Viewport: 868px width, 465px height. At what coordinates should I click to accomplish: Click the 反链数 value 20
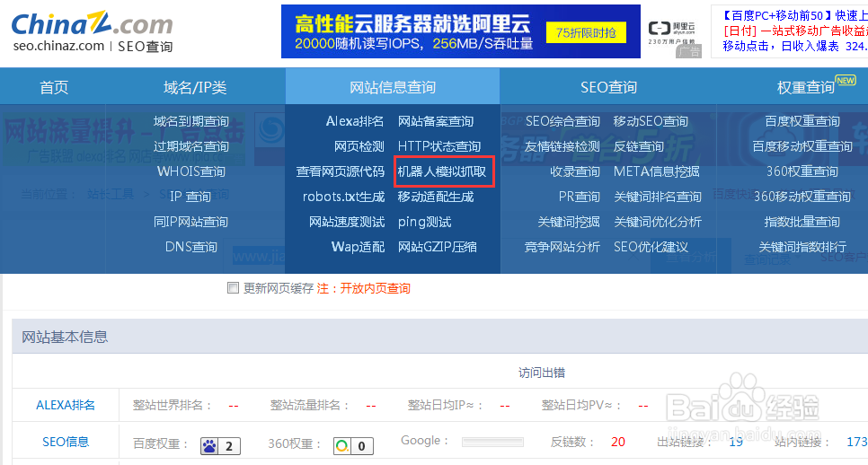tap(618, 442)
